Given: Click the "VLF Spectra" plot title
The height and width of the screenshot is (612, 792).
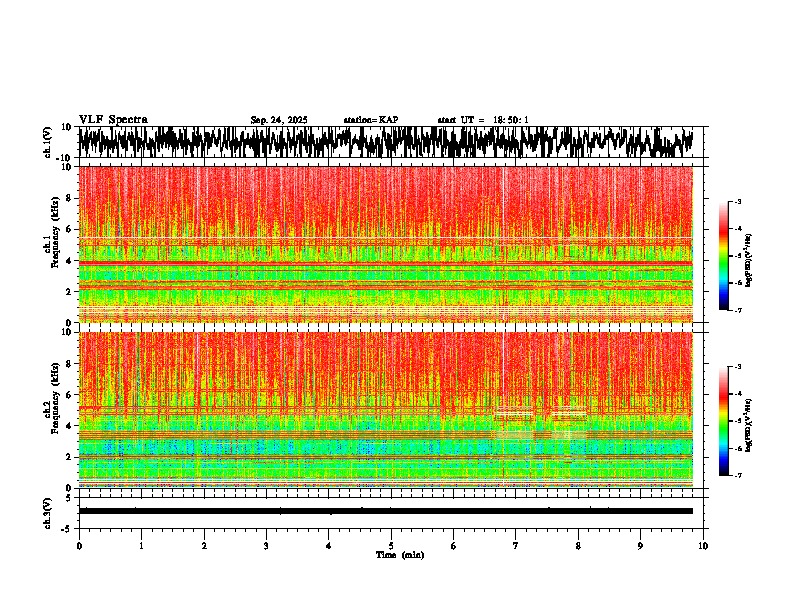Looking at the screenshot, I should click(x=113, y=120).
